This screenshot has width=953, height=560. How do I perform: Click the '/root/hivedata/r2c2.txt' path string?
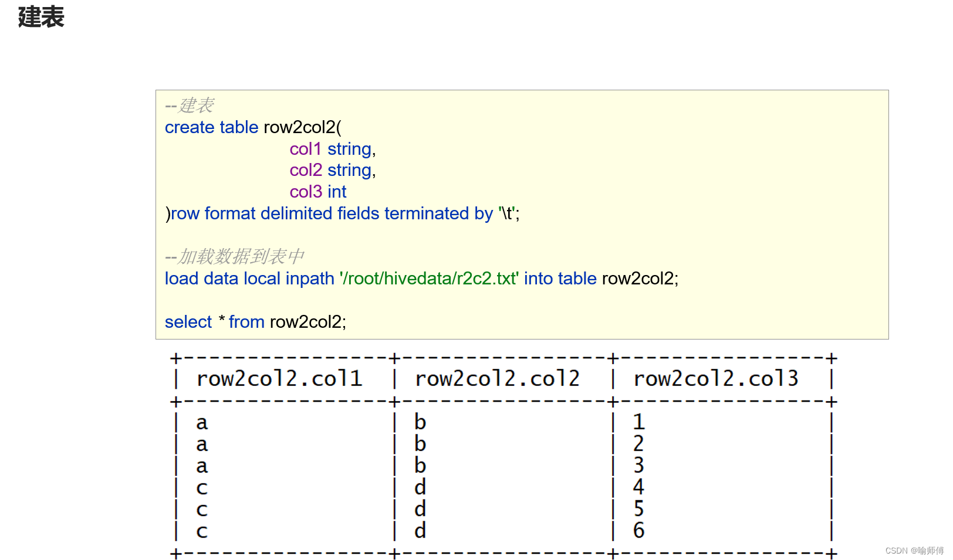(429, 279)
